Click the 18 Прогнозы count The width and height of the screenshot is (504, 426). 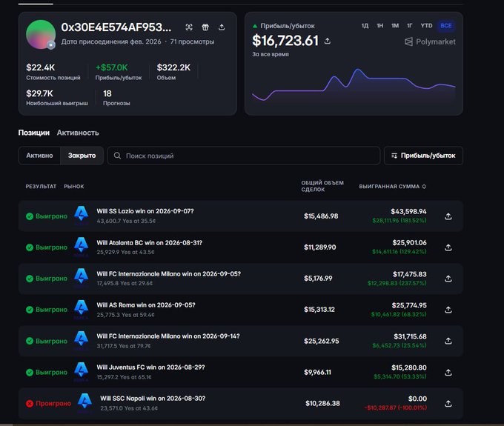click(x=107, y=93)
